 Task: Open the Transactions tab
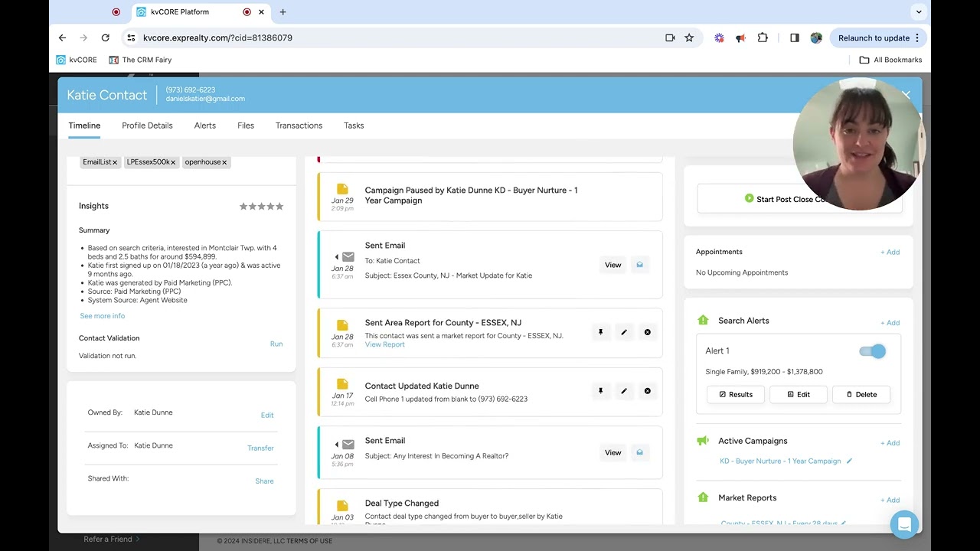click(x=299, y=126)
